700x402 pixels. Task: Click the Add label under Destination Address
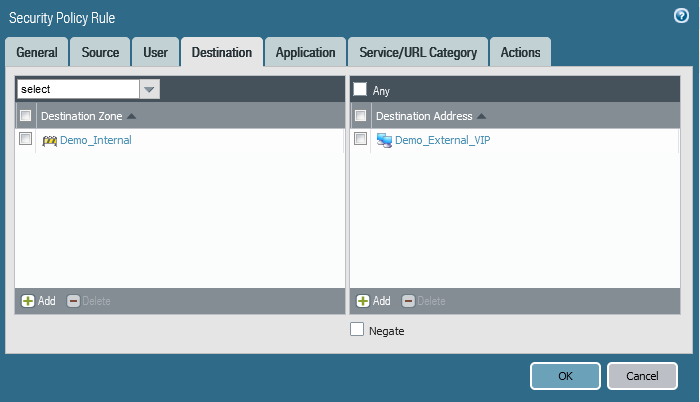(x=381, y=301)
